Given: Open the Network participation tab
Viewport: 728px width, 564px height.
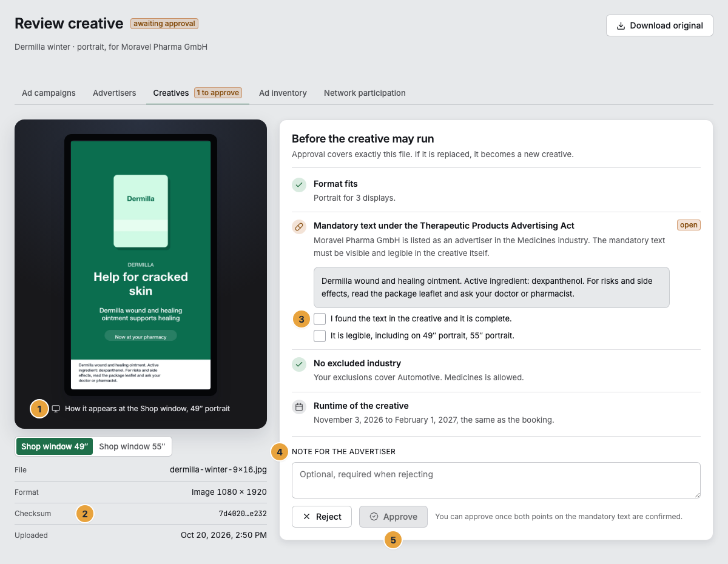Looking at the screenshot, I should (x=365, y=93).
